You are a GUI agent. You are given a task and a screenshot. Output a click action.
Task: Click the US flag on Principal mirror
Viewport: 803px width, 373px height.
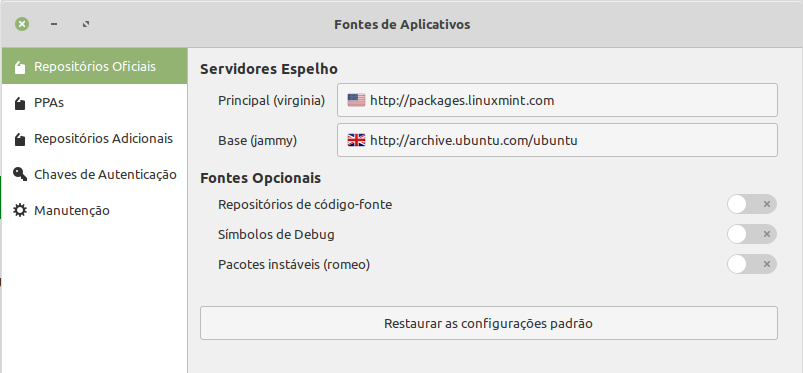coord(356,100)
